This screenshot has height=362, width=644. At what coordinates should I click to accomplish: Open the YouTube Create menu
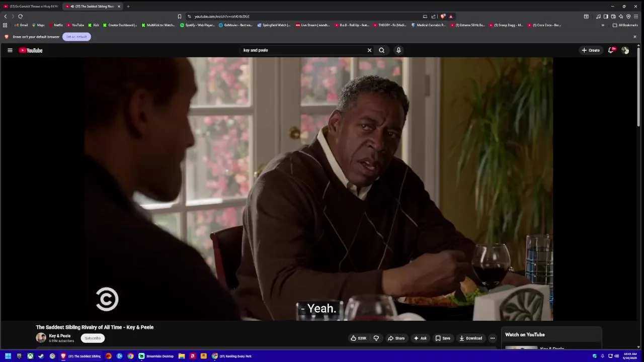[x=591, y=50]
